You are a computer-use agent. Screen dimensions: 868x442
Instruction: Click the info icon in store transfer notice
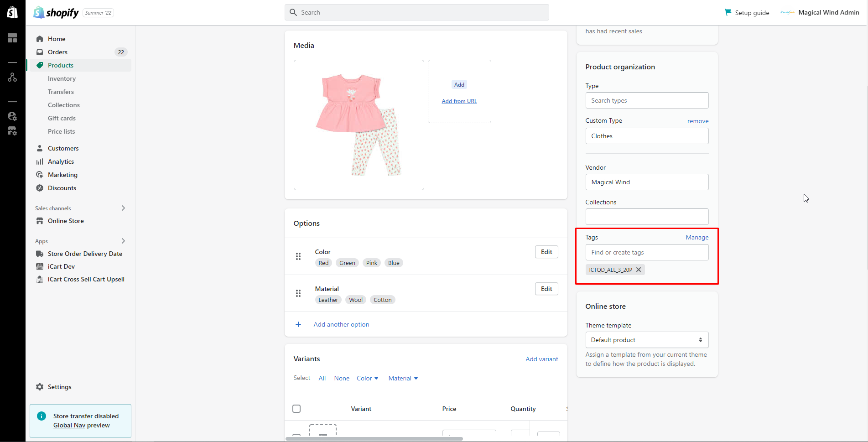[x=42, y=416]
